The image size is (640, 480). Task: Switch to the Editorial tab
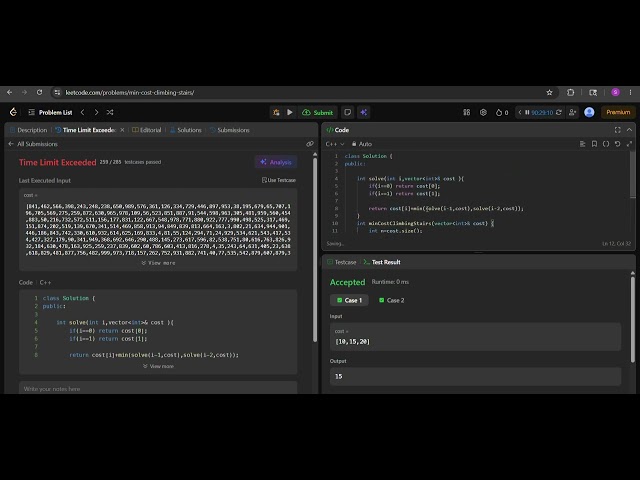(x=147, y=130)
